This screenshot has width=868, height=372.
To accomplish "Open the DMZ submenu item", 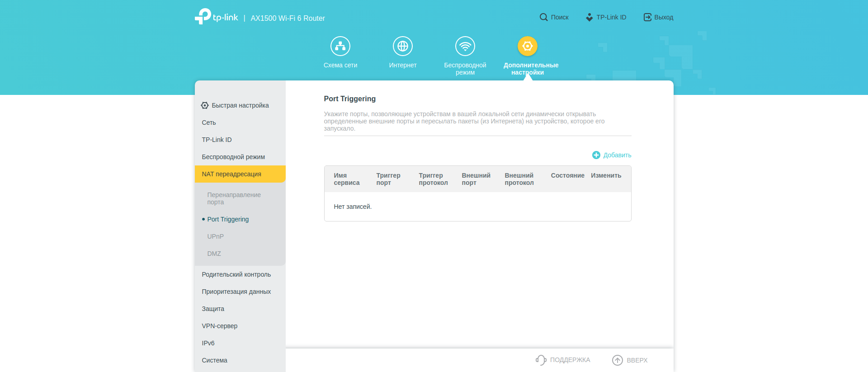I will [x=214, y=254].
